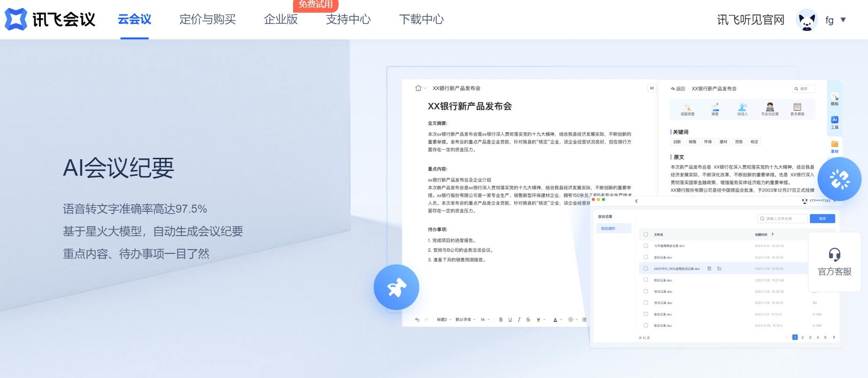This screenshot has width=868, height=378.
Task: Click the 返回 back link
Action: coord(678,89)
